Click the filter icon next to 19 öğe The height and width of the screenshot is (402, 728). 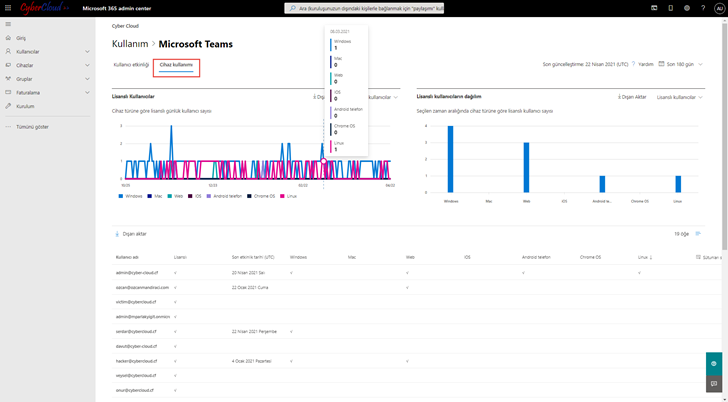point(698,234)
